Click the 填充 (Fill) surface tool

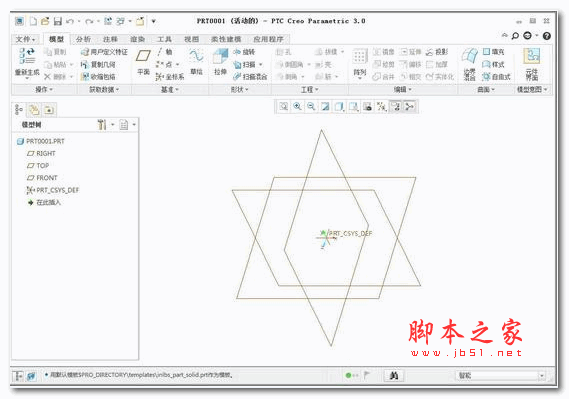click(x=494, y=52)
